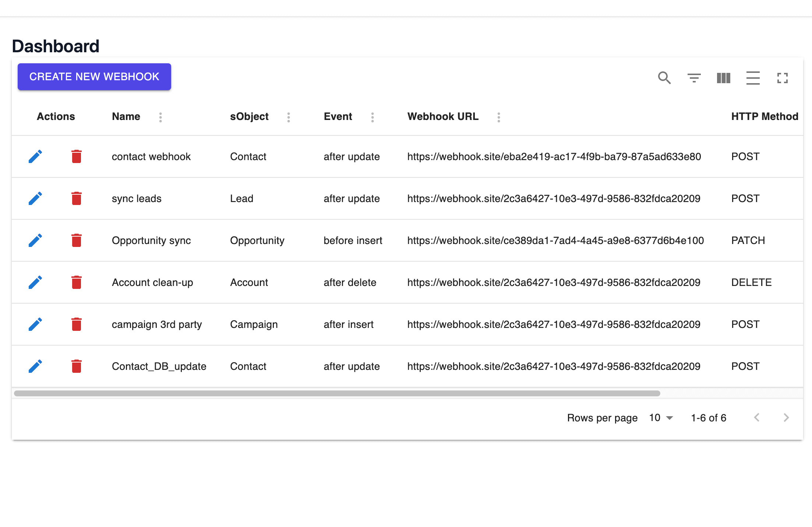Expand the rows per page dropdown

[661, 418]
